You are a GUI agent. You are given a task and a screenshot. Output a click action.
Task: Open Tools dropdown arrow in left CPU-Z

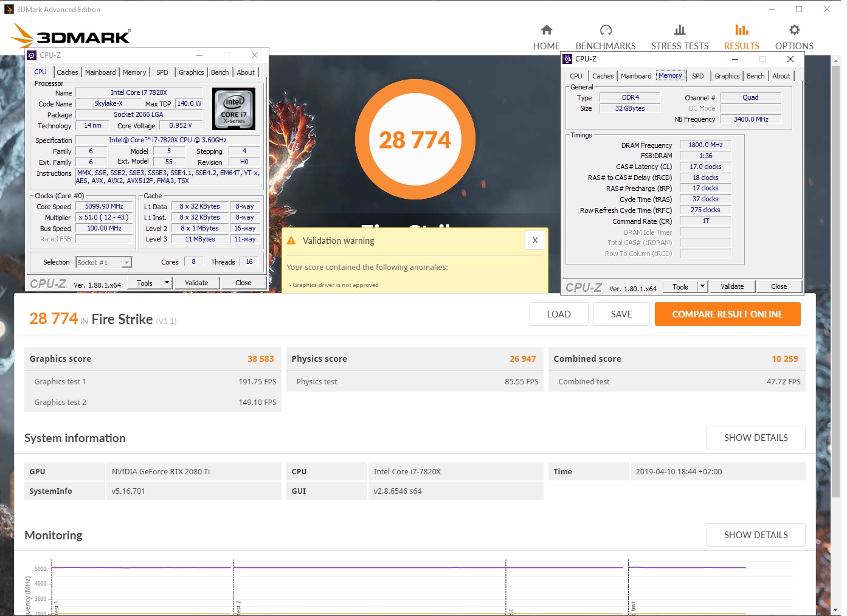(x=167, y=283)
